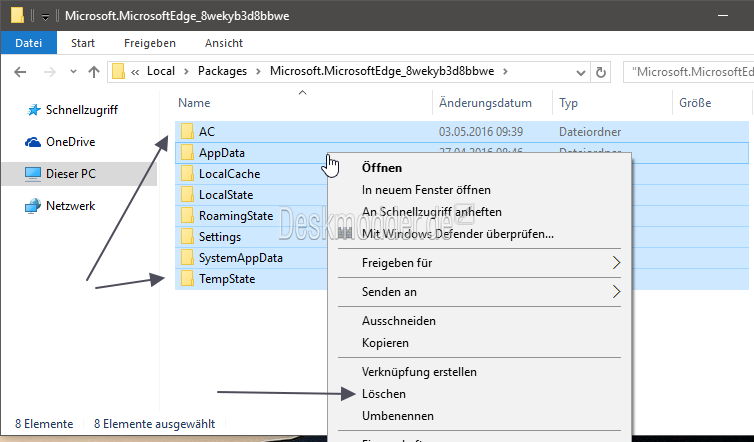Select Schnellzugriff in navigation pane
The width and height of the screenshot is (754, 442).
(x=82, y=110)
